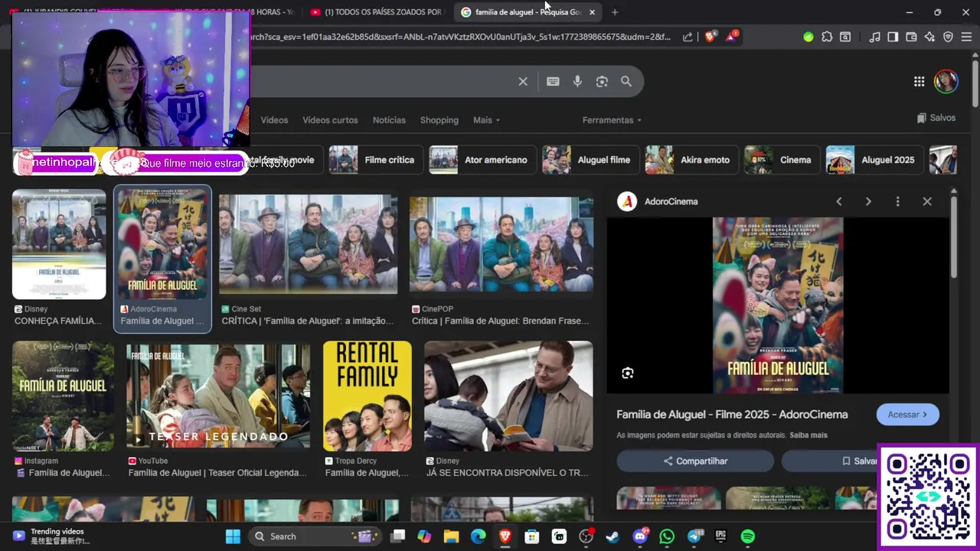Expand the Mais dropdown filter

point(486,120)
